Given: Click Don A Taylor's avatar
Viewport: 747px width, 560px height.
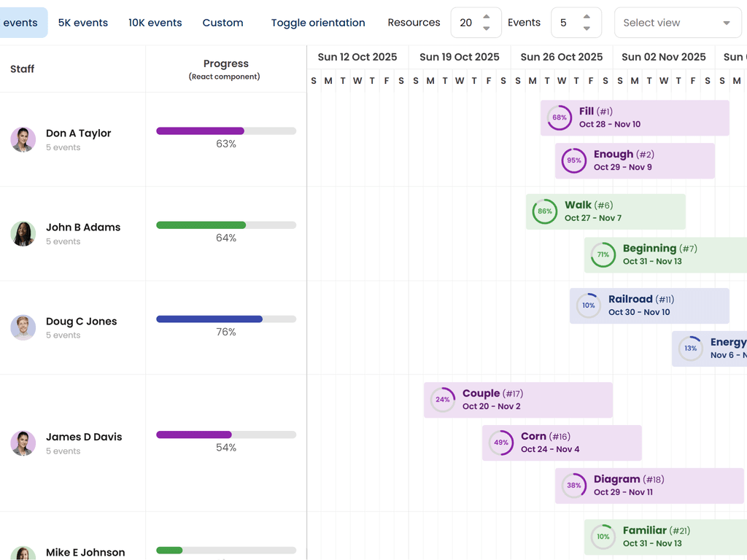Looking at the screenshot, I should 23,139.
